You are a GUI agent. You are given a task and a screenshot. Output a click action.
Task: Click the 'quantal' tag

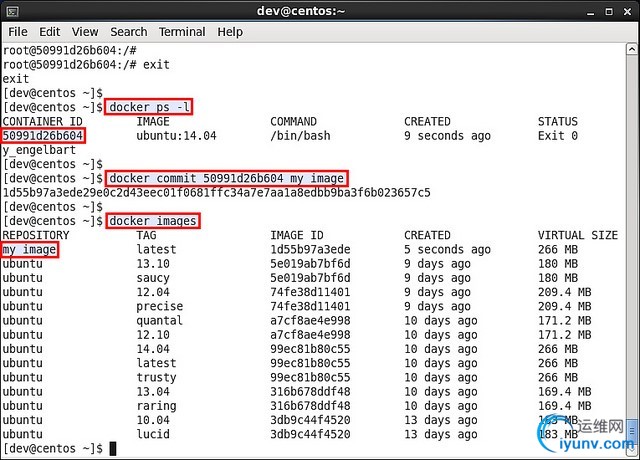pyautogui.click(x=160, y=321)
